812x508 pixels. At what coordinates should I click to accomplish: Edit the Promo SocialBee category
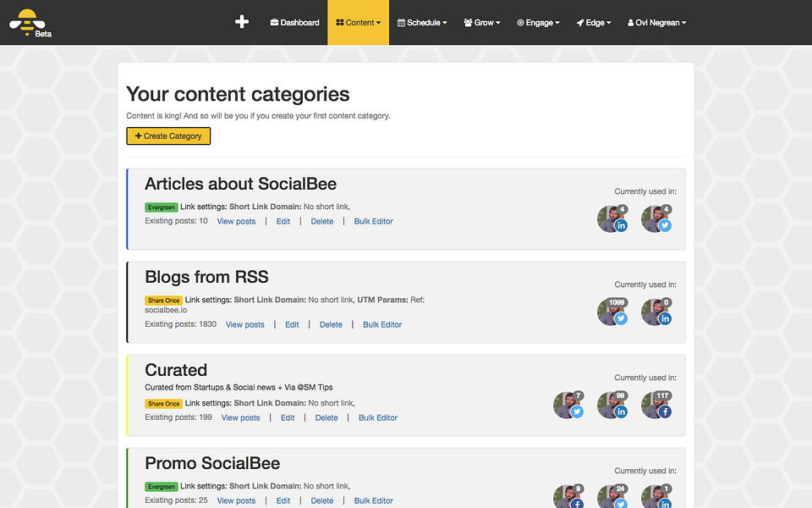point(283,500)
